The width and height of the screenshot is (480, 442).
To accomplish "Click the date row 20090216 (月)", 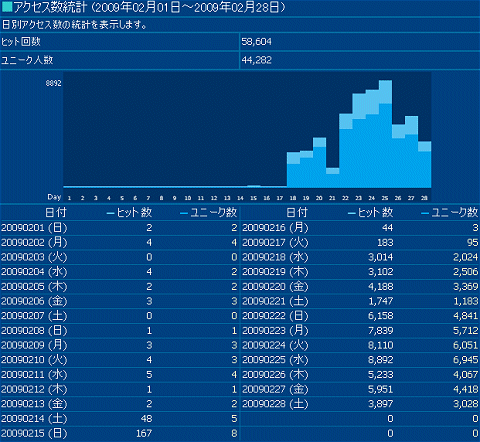I will click(275, 228).
